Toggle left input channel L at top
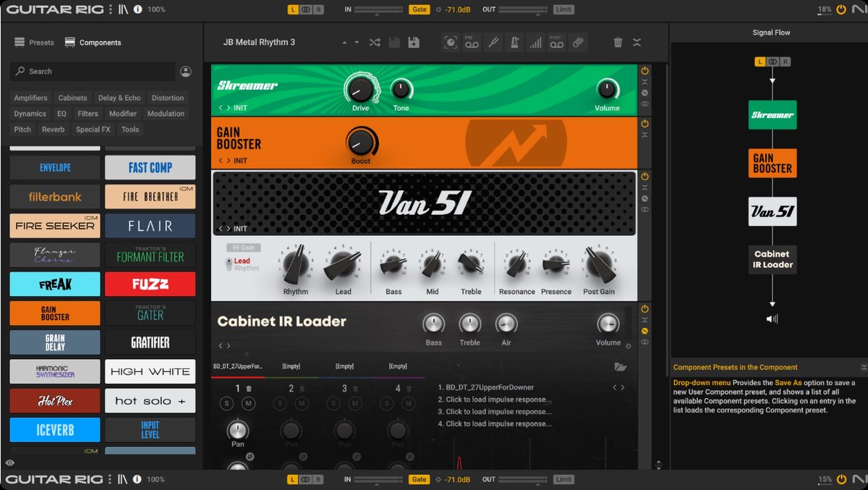868x490 pixels. 292,9
